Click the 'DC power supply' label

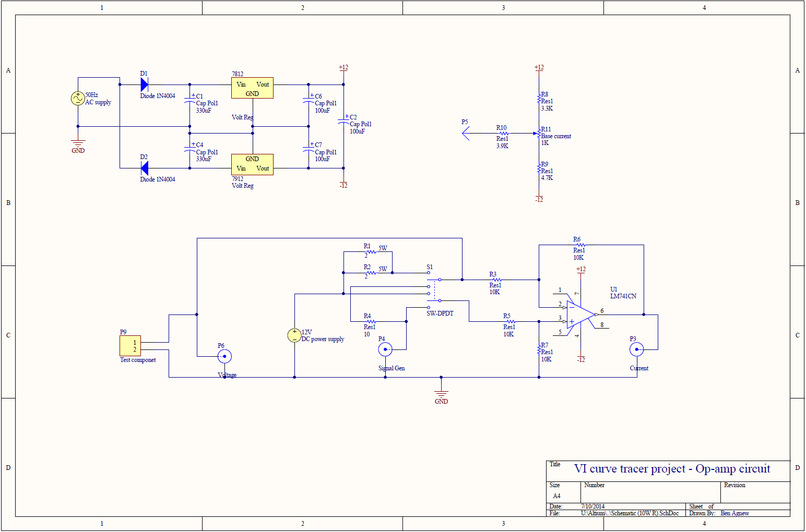click(323, 339)
